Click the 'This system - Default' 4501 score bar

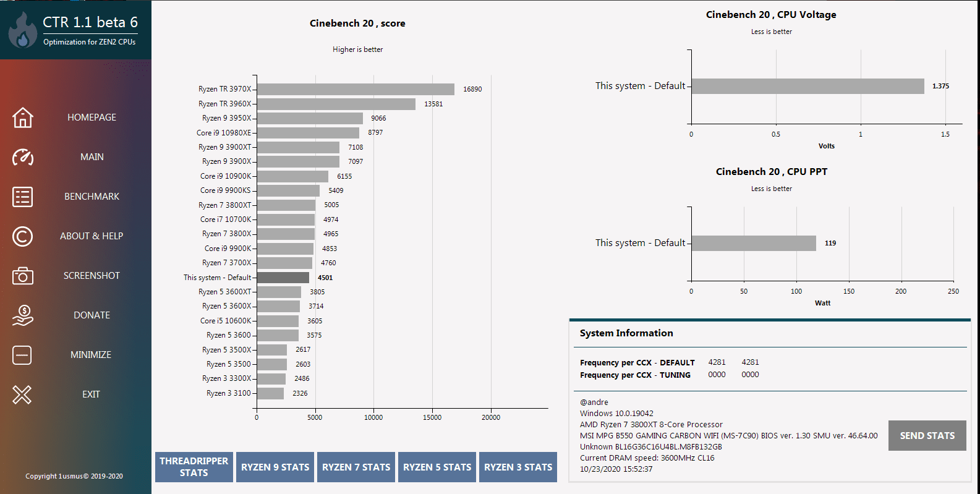[283, 278]
